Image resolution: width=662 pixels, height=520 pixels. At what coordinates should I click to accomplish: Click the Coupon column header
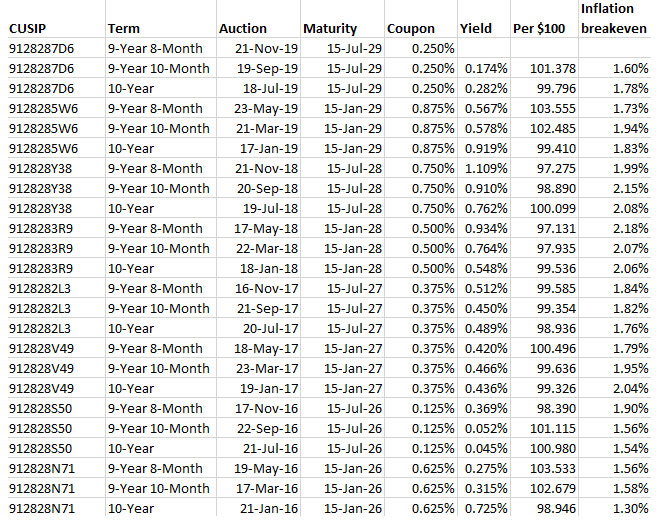click(410, 29)
